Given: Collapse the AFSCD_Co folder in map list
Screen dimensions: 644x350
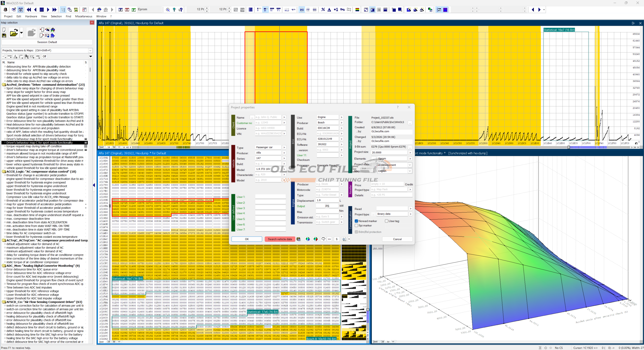Looking at the screenshot, I should coord(4,302).
